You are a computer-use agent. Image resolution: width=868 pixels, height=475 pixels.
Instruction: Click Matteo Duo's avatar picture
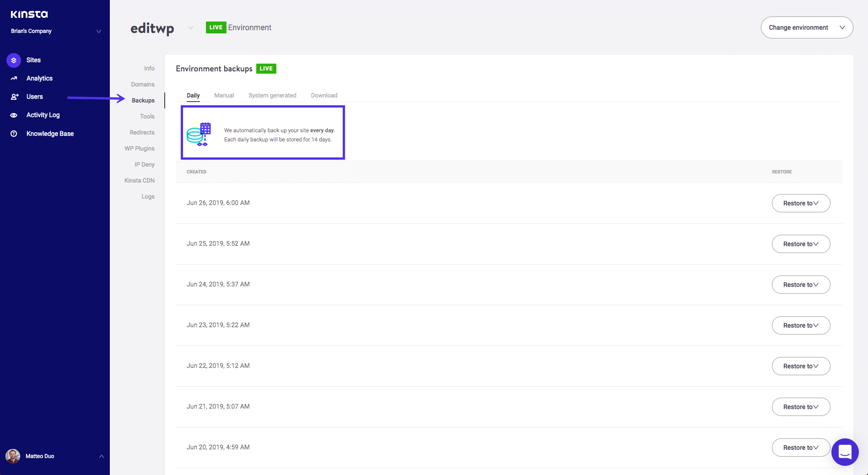pos(12,456)
